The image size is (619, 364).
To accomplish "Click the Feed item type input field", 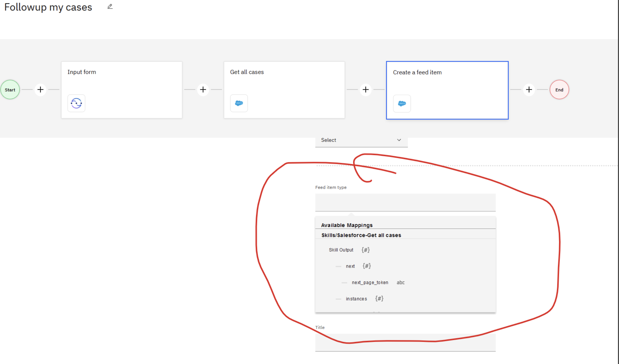I will point(405,202).
